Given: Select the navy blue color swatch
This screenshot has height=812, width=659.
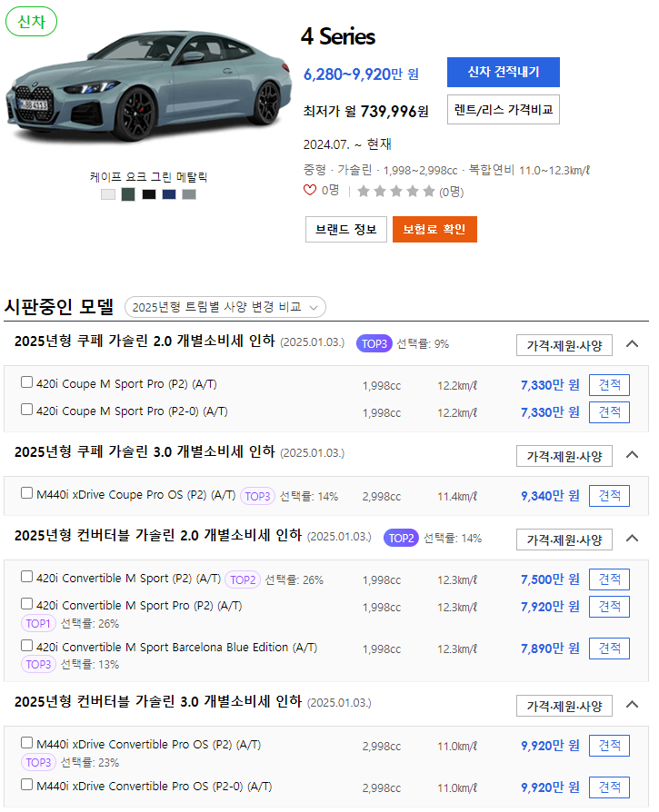Looking at the screenshot, I should [x=169, y=194].
